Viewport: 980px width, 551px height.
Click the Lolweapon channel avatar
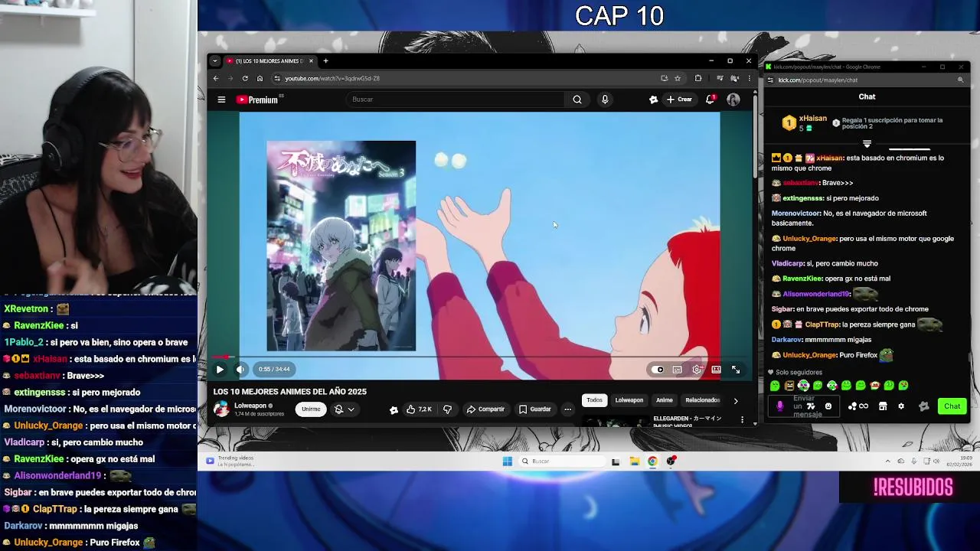point(221,409)
